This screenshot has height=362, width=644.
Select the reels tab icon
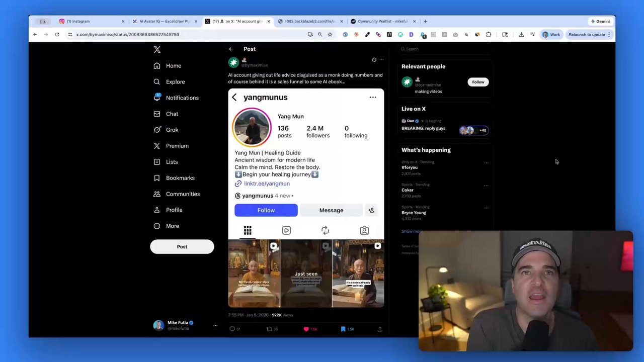point(286,230)
